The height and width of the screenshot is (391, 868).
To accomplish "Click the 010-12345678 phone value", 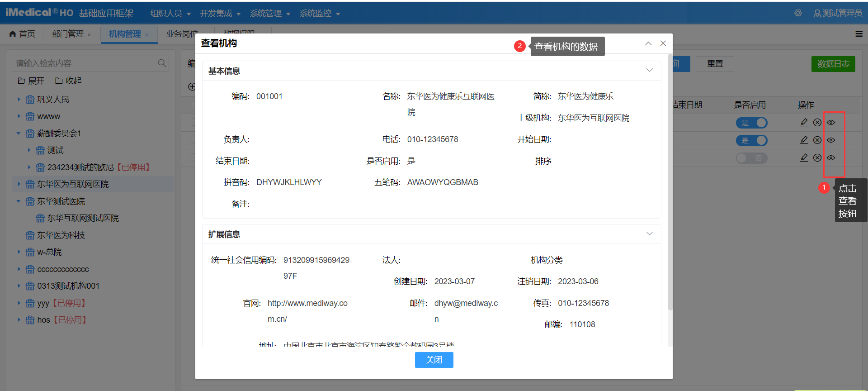I will [433, 139].
